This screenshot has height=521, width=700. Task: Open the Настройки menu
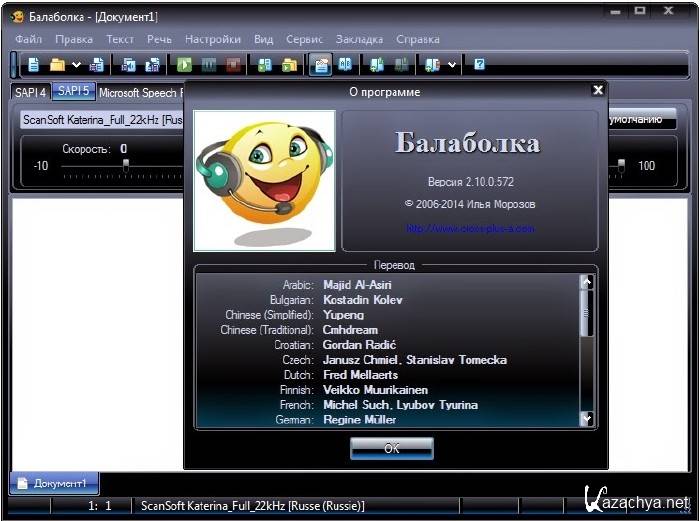[213, 39]
